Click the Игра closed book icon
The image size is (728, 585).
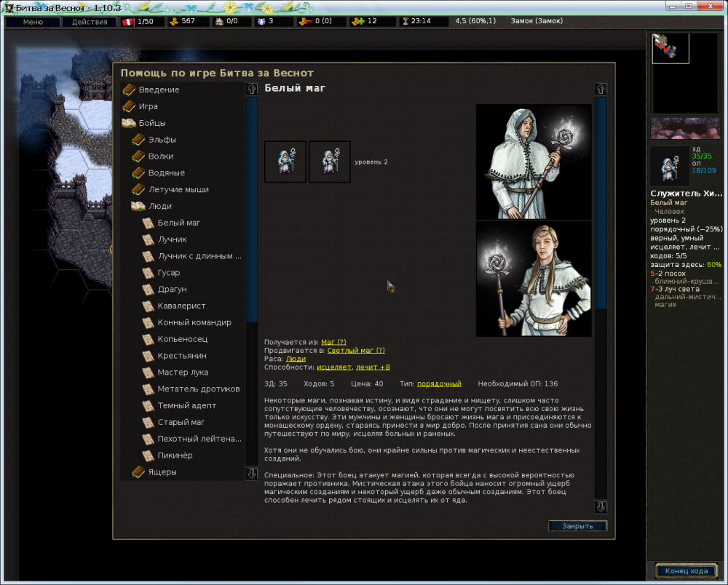[x=129, y=106]
